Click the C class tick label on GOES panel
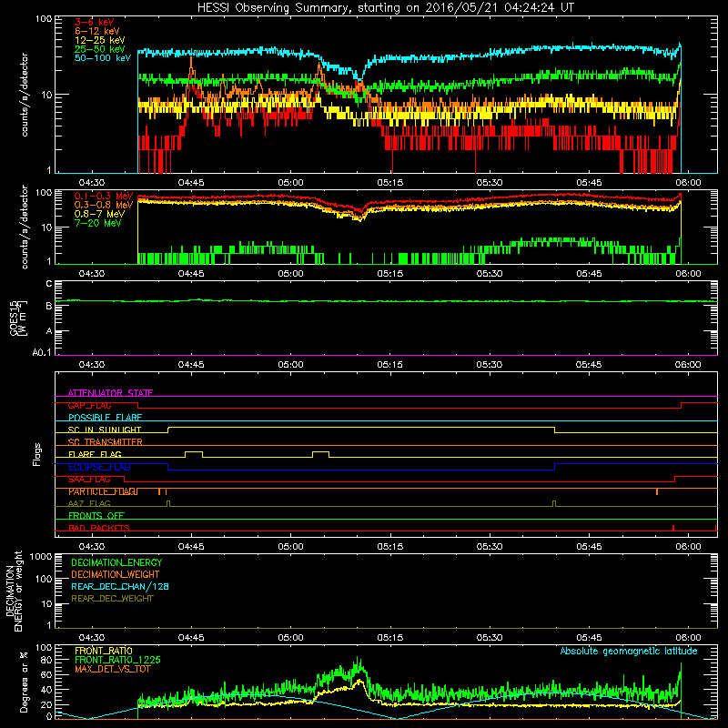The image size is (728, 728). [49, 284]
